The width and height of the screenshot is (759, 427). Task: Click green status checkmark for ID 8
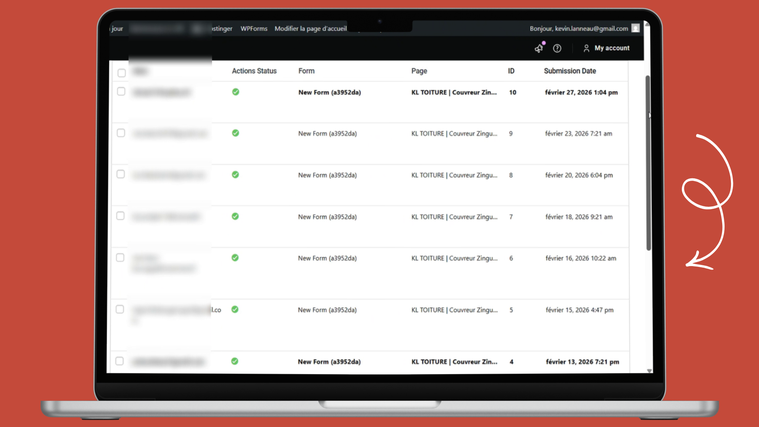[x=235, y=175]
